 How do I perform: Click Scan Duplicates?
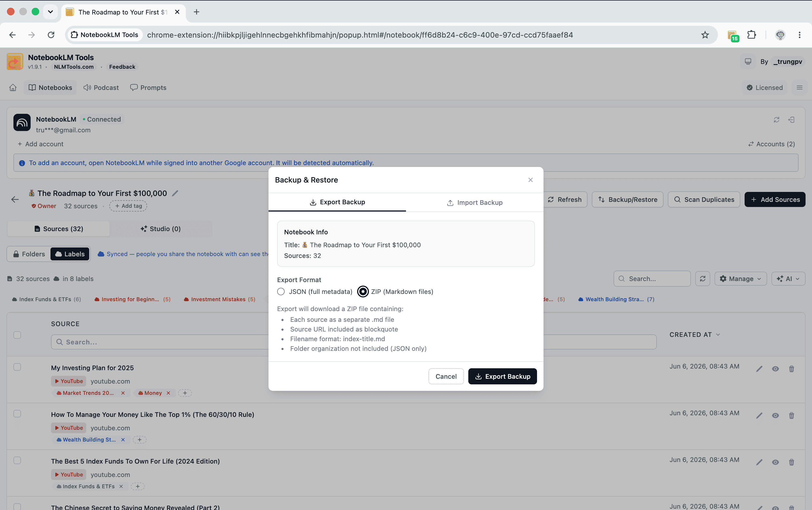point(704,199)
